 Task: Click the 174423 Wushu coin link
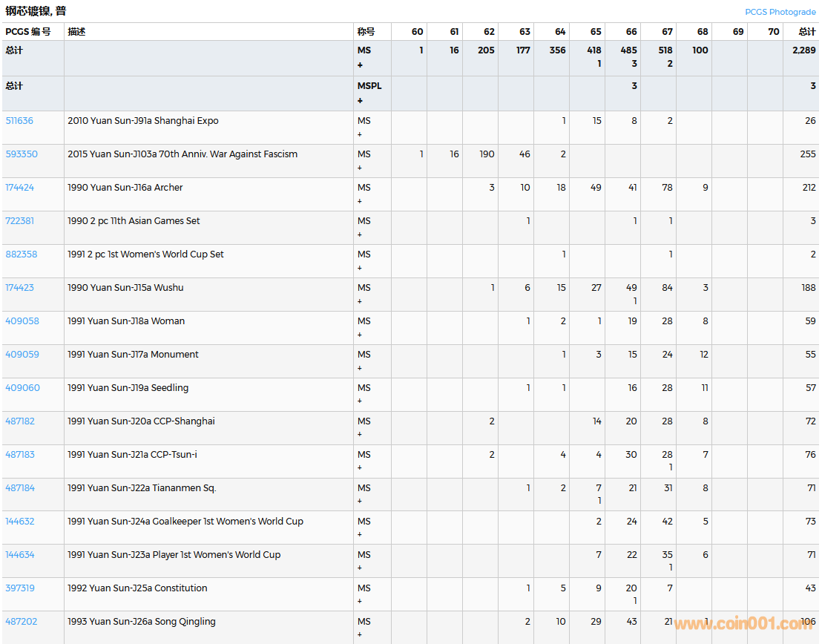(19, 288)
